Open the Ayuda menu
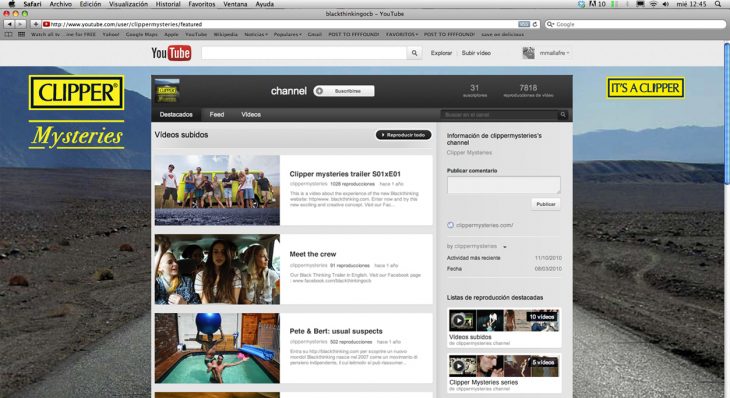Screen dimensions: 730x398 264,4
